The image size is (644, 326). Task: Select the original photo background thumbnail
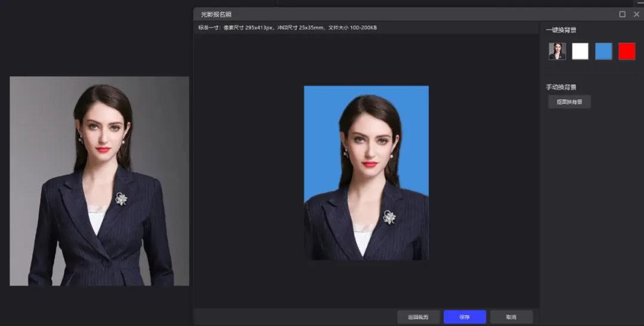point(557,51)
